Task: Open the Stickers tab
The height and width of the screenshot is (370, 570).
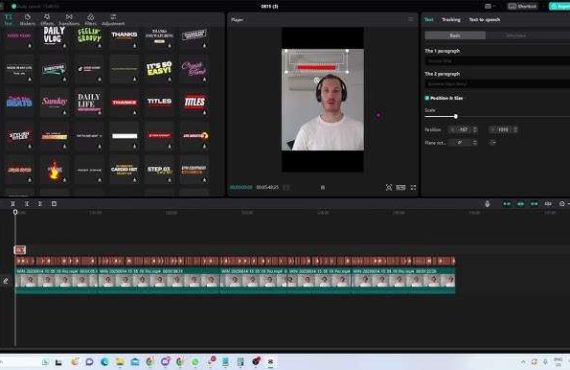Action: 27,19
